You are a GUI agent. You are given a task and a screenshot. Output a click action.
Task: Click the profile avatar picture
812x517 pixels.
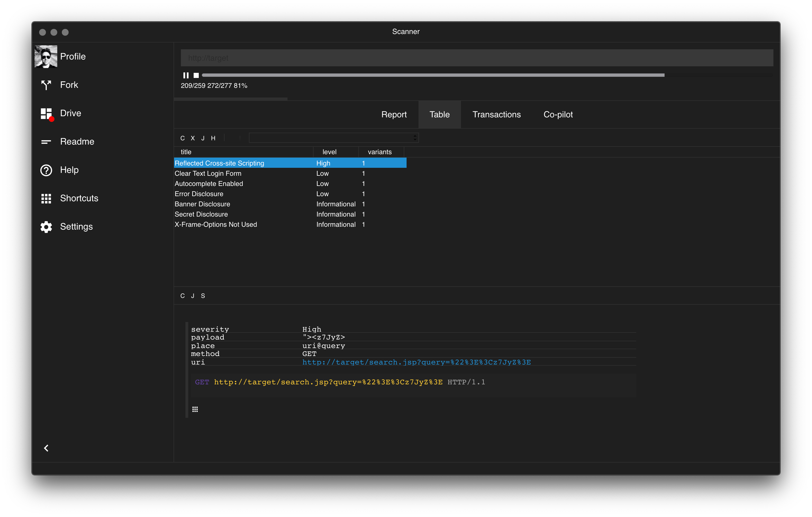(x=46, y=57)
